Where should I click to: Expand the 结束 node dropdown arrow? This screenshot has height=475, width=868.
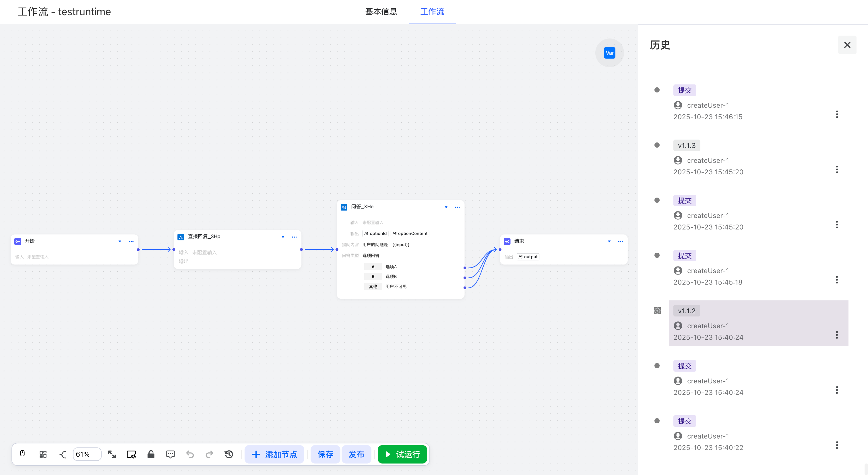coord(609,241)
